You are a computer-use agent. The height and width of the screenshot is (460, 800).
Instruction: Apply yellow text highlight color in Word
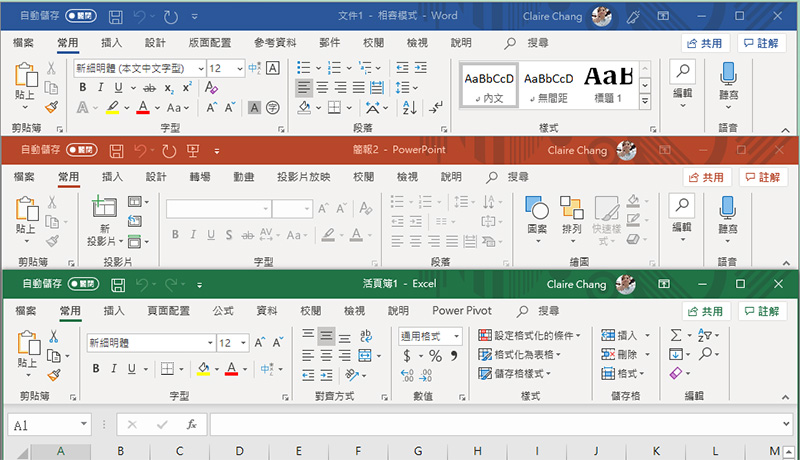[x=113, y=108]
